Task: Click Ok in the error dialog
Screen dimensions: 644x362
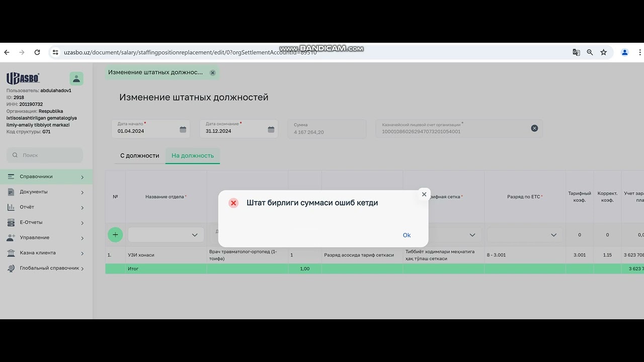Action: tap(407, 235)
